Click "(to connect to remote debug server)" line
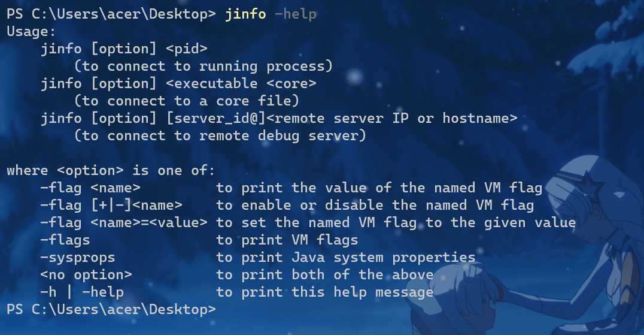 point(220,136)
